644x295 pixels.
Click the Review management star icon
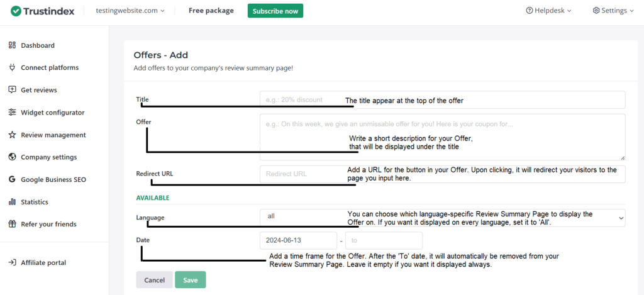(12, 135)
